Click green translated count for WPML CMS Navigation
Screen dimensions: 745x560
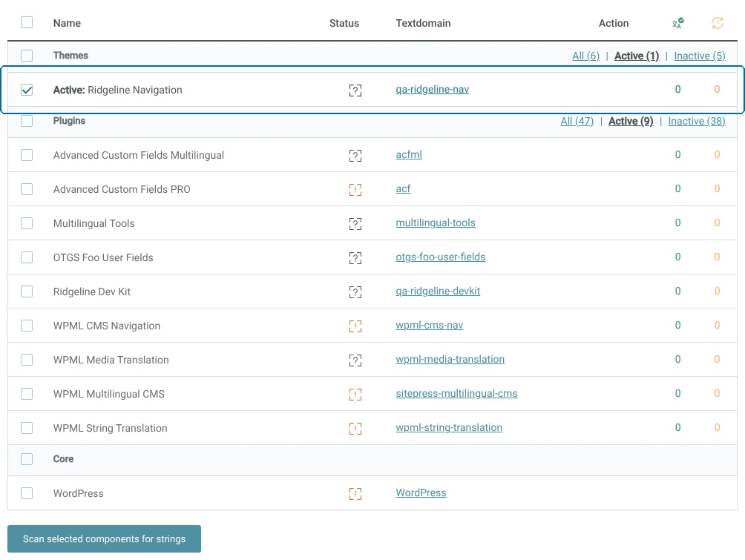(x=678, y=326)
